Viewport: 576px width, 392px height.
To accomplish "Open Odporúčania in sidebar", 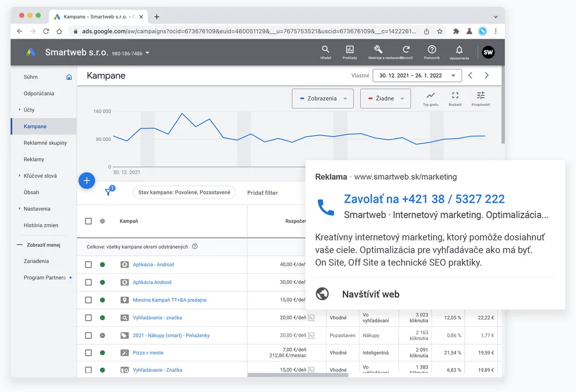I will coord(39,93).
